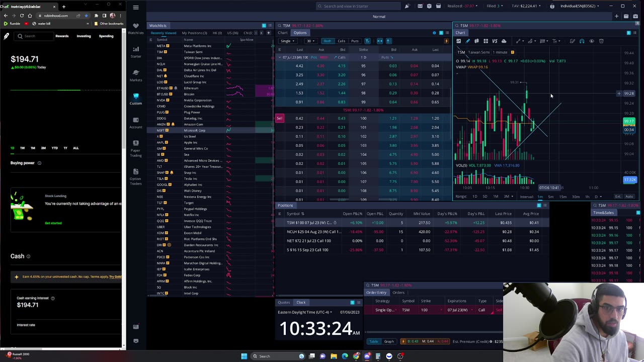Select the YTD range in Robinhood
The height and width of the screenshot is (362, 644).
coord(54,148)
